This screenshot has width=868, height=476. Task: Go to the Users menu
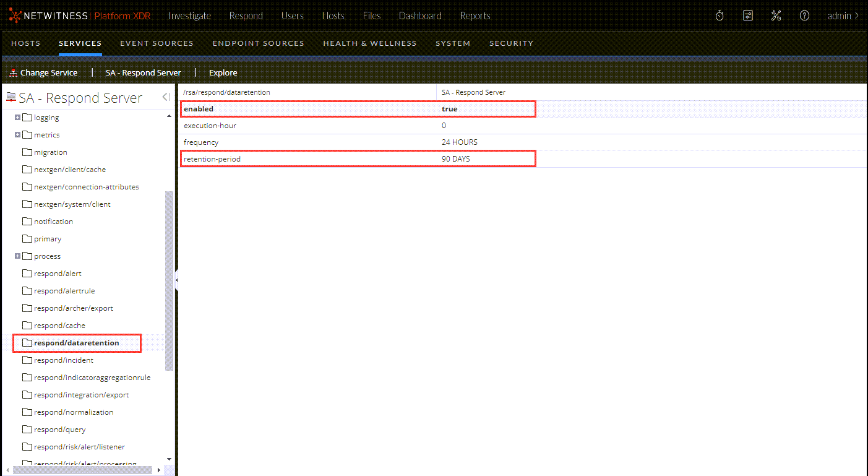pyautogui.click(x=293, y=16)
